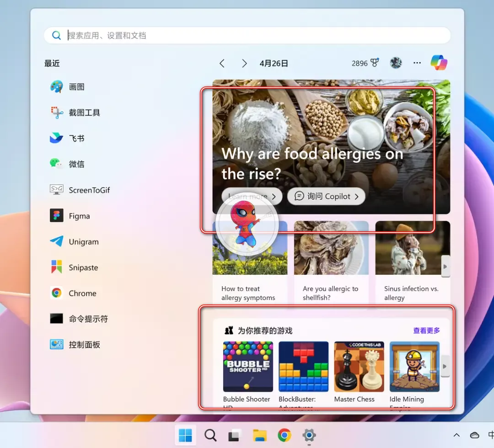Open the rewards points trophy icon
The width and height of the screenshot is (494, 448).
click(x=375, y=63)
